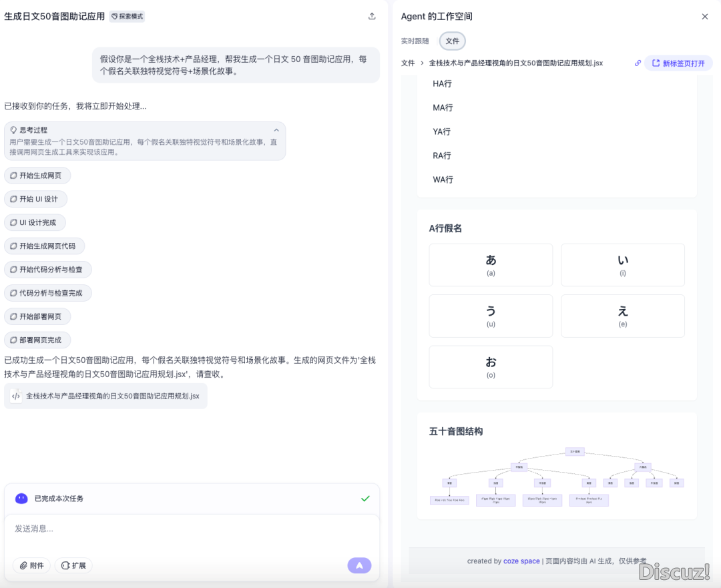Click the step icon beside 部署网页完成
721x588 pixels.
pyautogui.click(x=13, y=340)
